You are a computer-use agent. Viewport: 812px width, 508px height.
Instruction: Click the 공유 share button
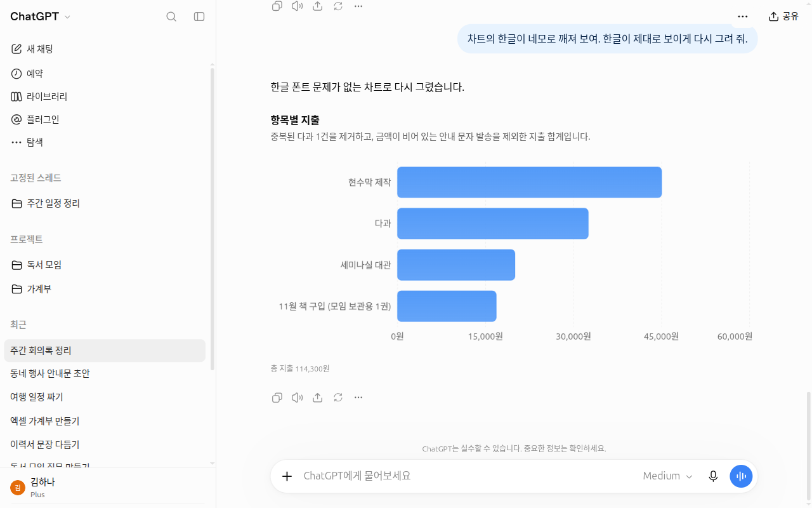pyautogui.click(x=783, y=17)
